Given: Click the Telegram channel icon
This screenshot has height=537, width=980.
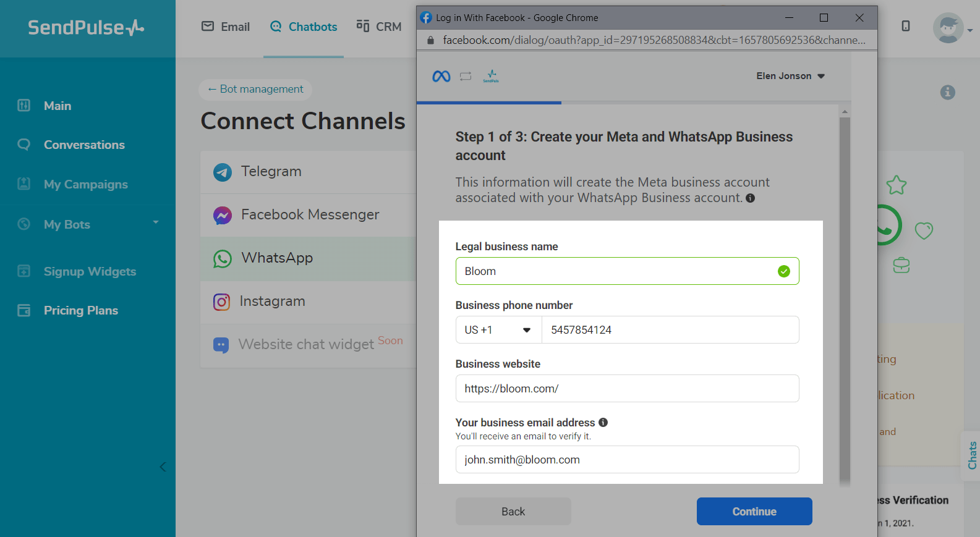Looking at the screenshot, I should coord(223,172).
